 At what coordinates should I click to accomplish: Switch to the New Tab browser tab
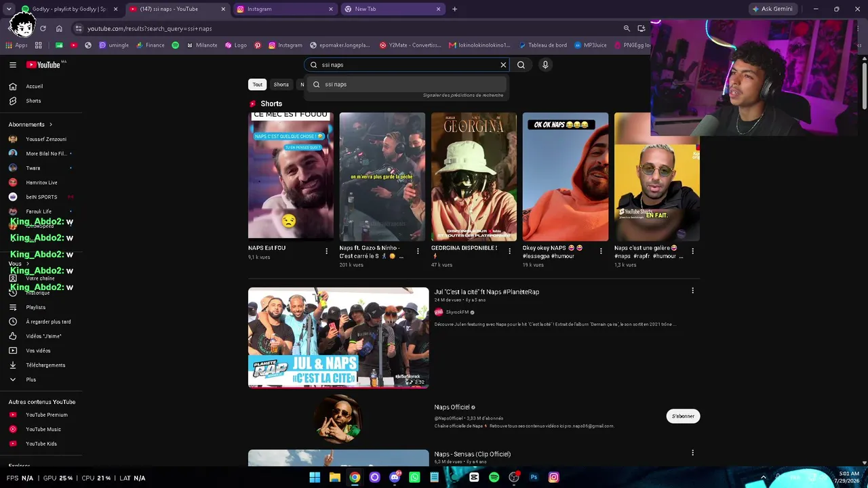pyautogui.click(x=392, y=9)
